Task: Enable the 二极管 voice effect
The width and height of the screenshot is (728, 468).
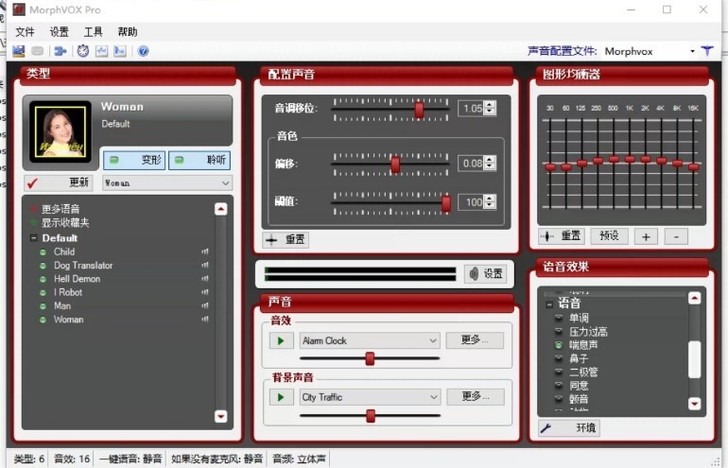Action: point(559,372)
